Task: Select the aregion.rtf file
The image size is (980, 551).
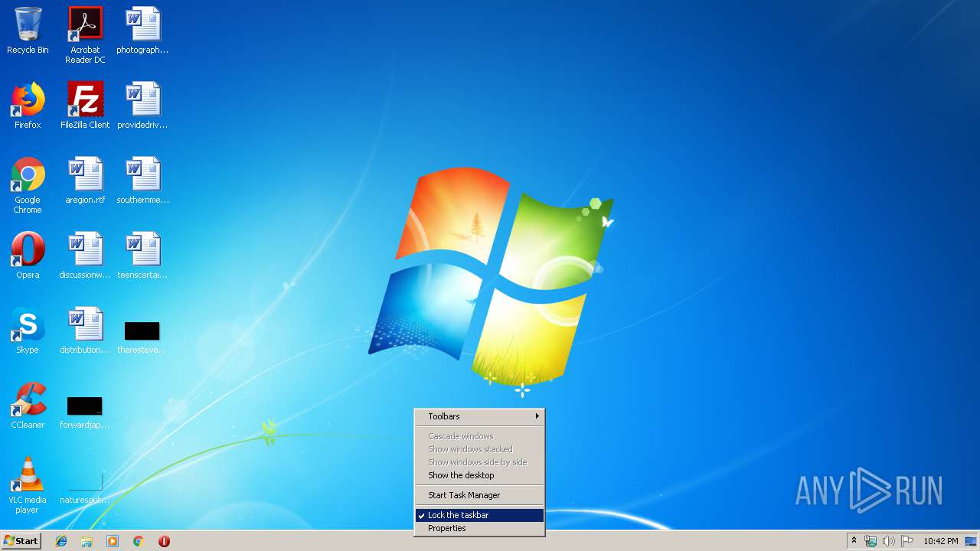Action: (x=85, y=181)
